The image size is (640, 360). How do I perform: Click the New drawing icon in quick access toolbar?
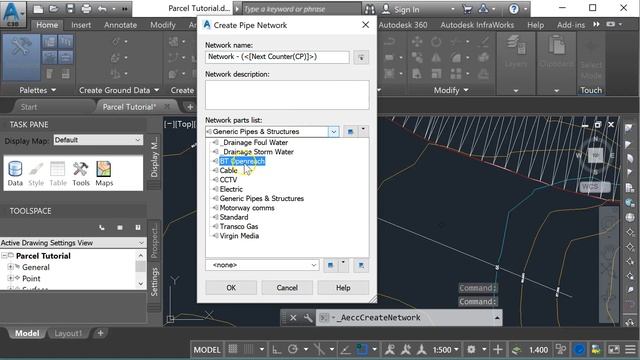pyautogui.click(x=38, y=9)
